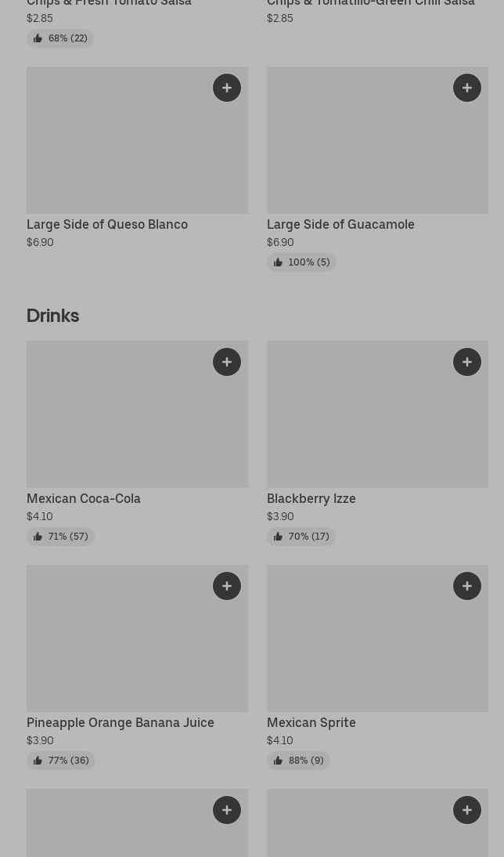The width and height of the screenshot is (504, 857).
Task: Open Large Side of Guacamole title
Action: tap(340, 224)
